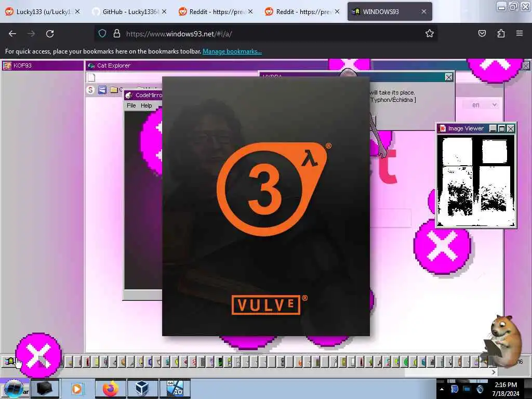This screenshot has height=399, width=532.
Task: Open Help menu in CodeMirror window
Action: (x=146, y=105)
